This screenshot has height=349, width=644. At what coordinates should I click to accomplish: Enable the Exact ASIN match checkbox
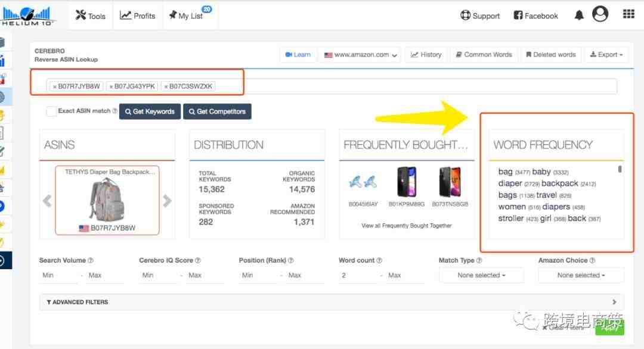(x=51, y=111)
